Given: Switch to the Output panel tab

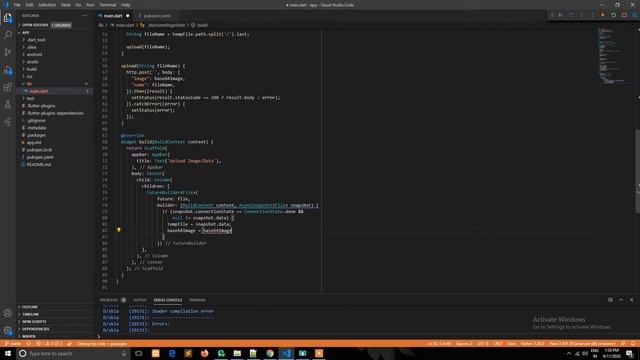Looking at the screenshot, I should [140, 300].
